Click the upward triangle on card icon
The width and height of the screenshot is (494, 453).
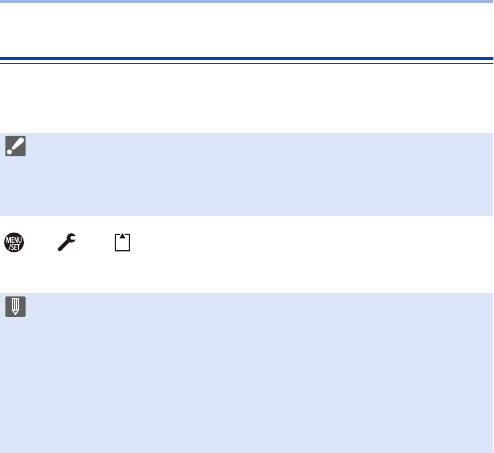[x=122, y=236]
